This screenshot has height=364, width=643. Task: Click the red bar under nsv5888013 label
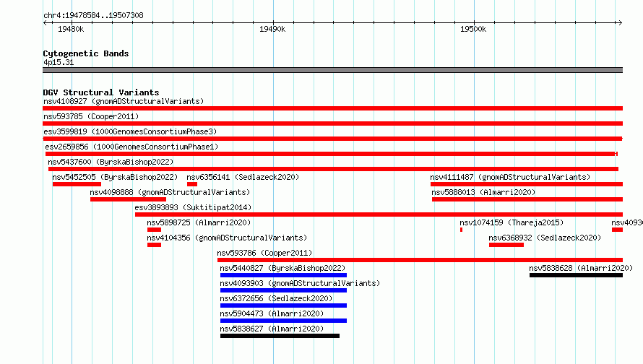click(x=527, y=199)
